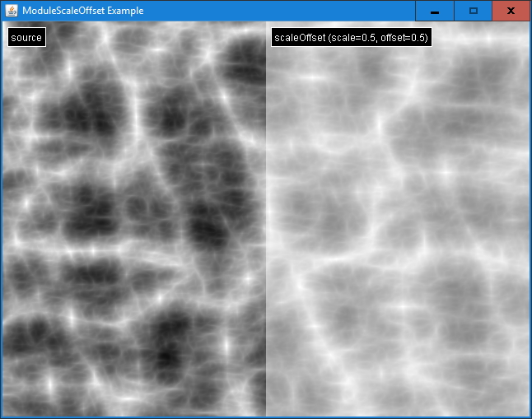
Task: Minimize the ModuleScaleOffset Example window
Action: (x=434, y=11)
